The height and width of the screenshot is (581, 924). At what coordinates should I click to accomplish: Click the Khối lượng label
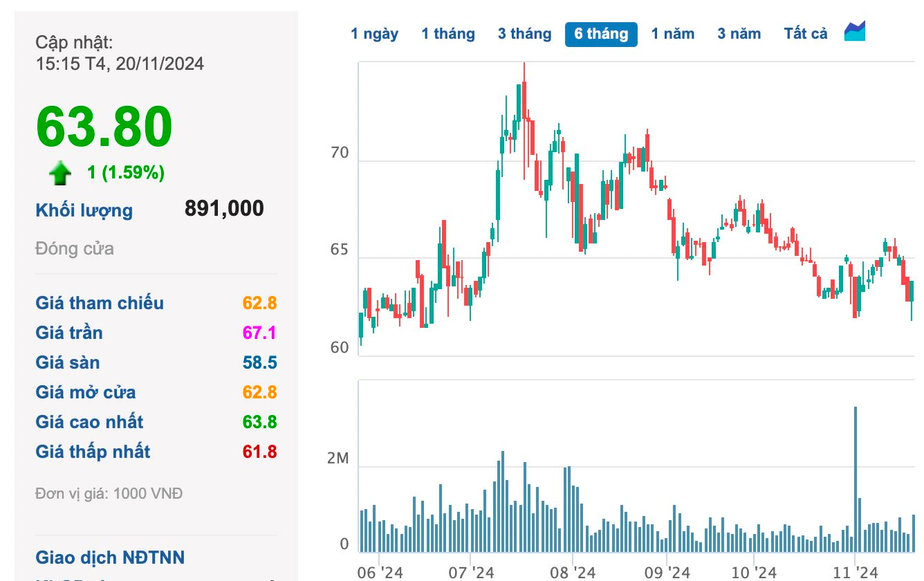pyautogui.click(x=84, y=210)
